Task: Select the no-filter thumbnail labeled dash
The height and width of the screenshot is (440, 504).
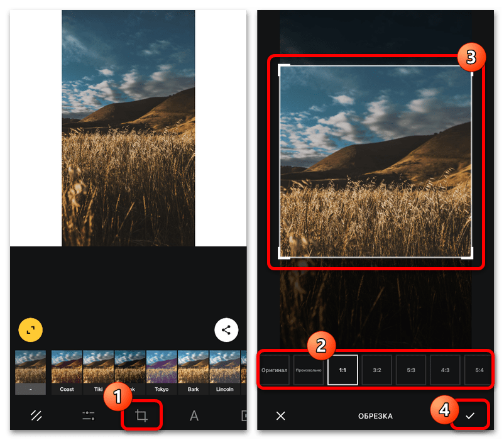Action: (x=31, y=372)
